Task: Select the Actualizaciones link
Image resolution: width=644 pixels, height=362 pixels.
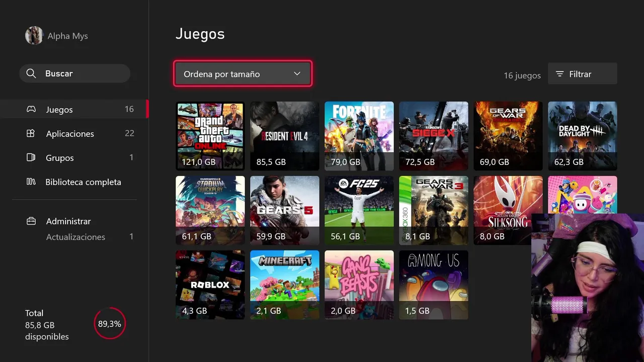Action: coord(75,237)
